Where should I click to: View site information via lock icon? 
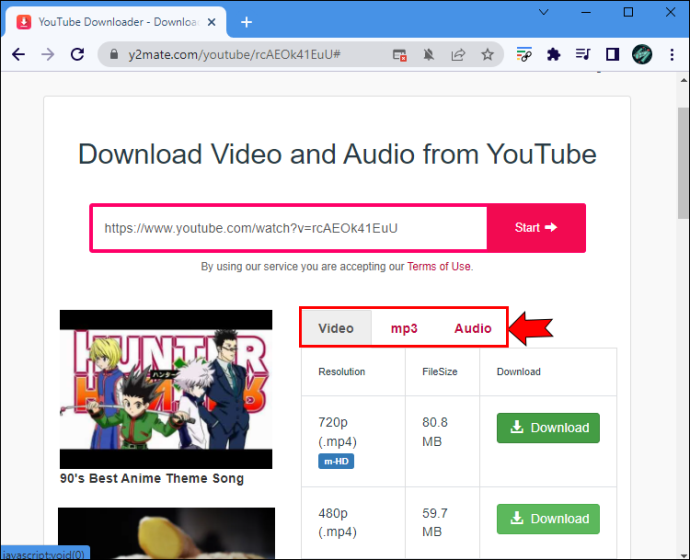114,54
